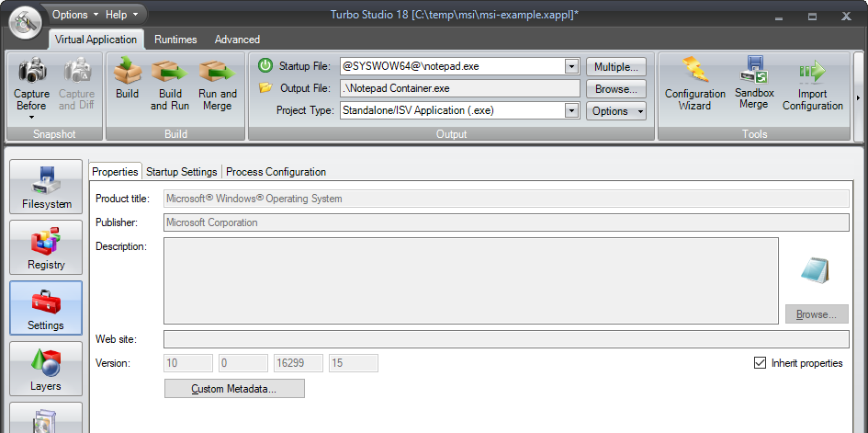Switch to the Runtimes ribbon tab
This screenshot has width=868, height=433.
coord(175,40)
